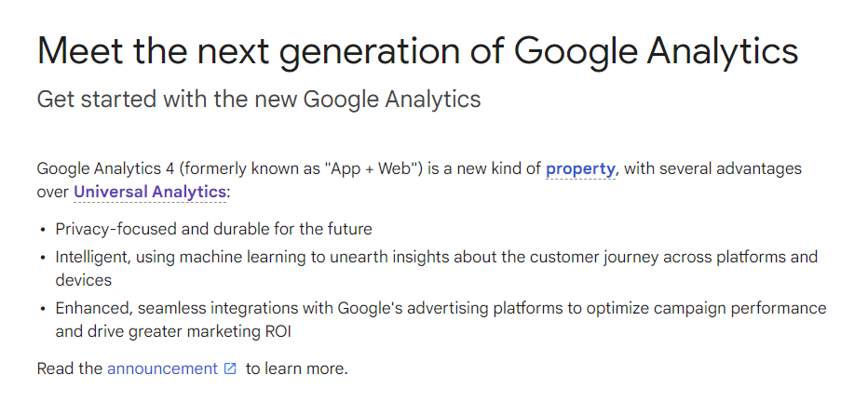Click the words 'Read the' before announcement
This screenshot has width=868, height=415.
70,368
